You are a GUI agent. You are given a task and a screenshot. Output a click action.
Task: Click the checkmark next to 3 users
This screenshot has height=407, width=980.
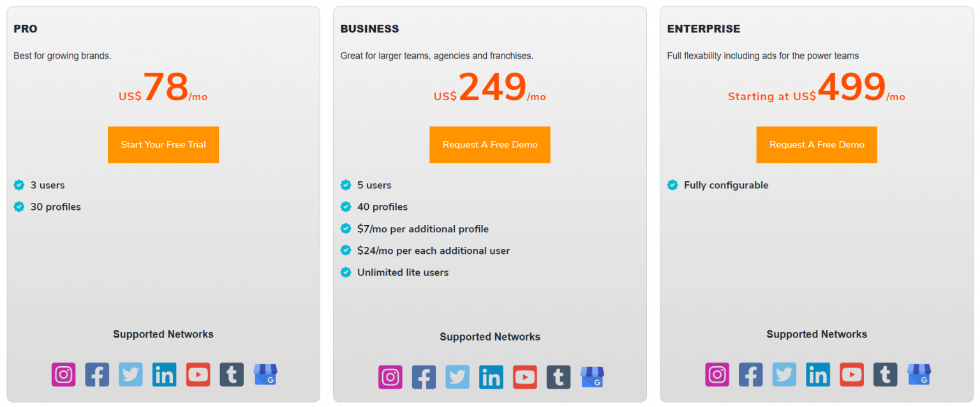click(x=19, y=185)
